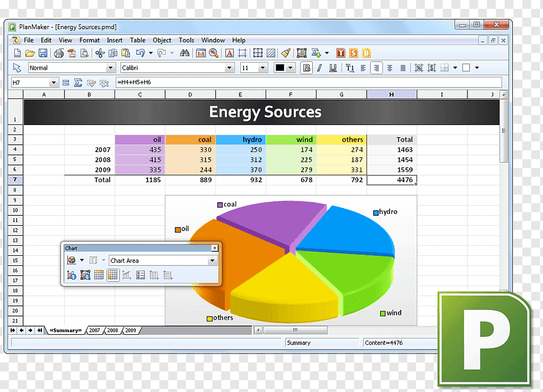Click the Print icon in toolbar
Viewport: 543px width, 392px height.
[x=59, y=53]
